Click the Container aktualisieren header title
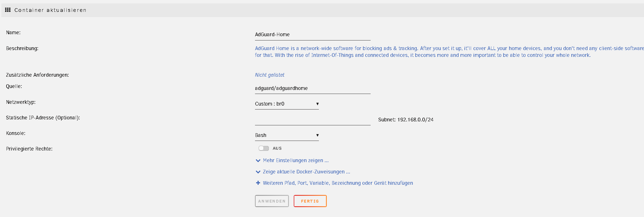 click(x=50, y=10)
